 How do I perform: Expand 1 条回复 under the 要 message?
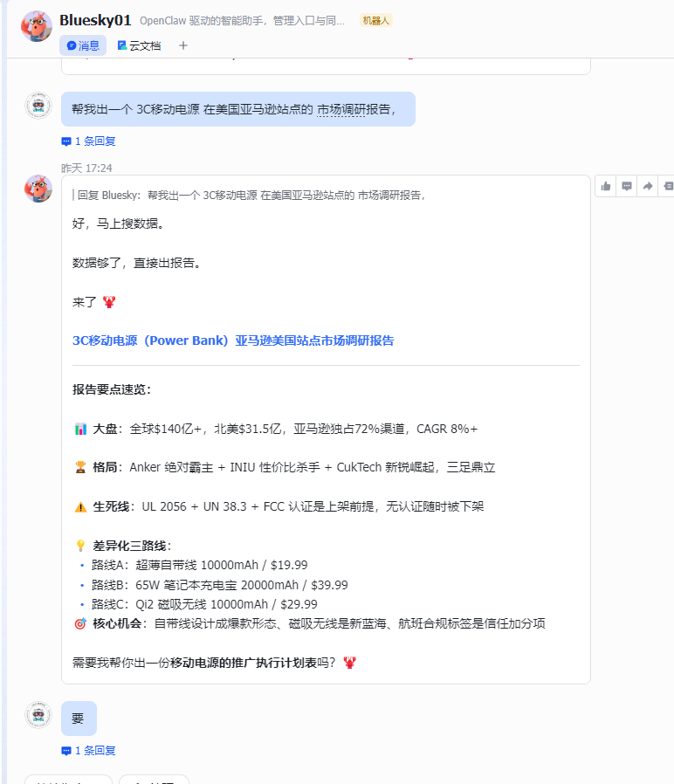pos(89,750)
